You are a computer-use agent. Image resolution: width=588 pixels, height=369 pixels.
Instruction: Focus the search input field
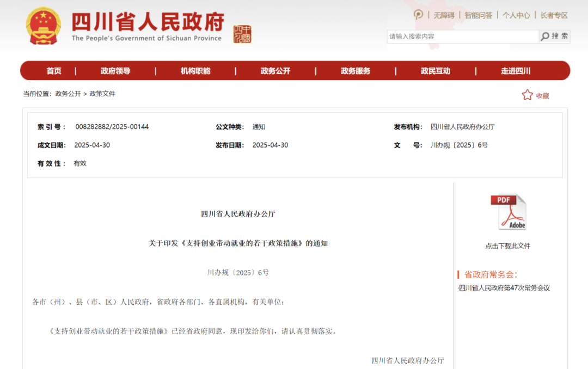(x=463, y=36)
